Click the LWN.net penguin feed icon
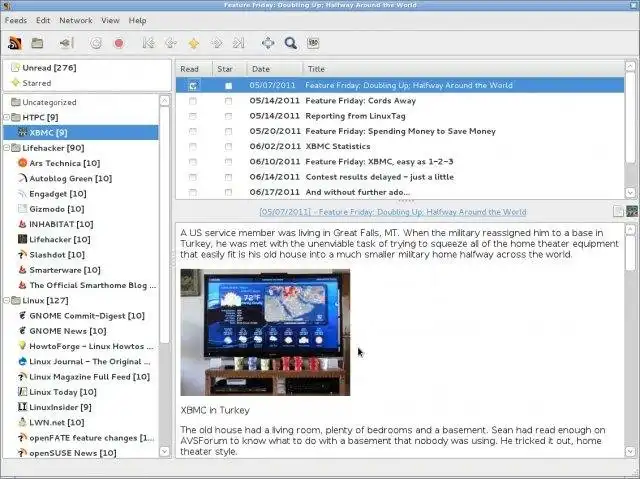This screenshot has height=479, width=640. 22,422
